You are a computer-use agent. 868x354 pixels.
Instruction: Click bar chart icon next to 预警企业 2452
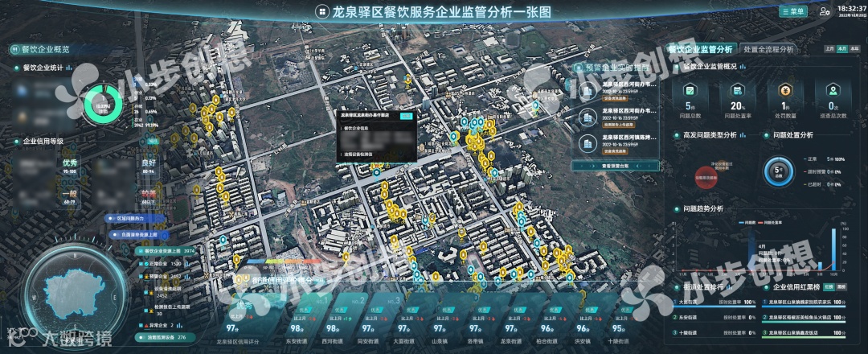pyautogui.click(x=189, y=276)
